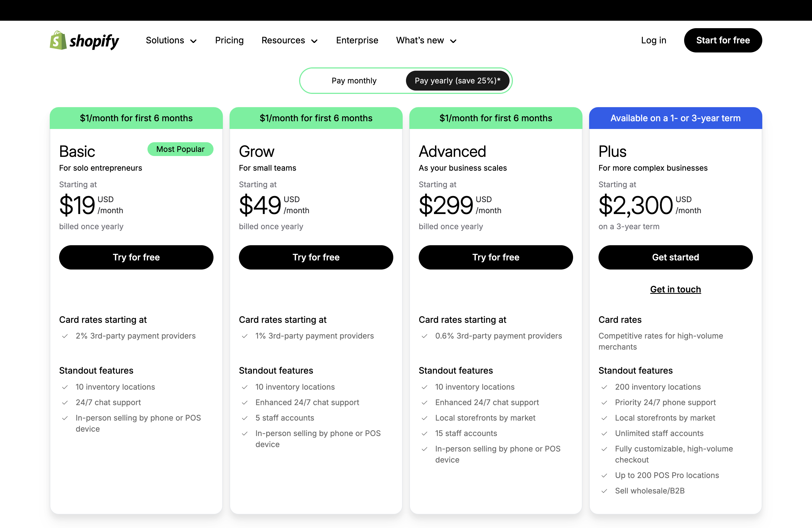
Task: Click the Shopify logo
Action: [x=84, y=40]
